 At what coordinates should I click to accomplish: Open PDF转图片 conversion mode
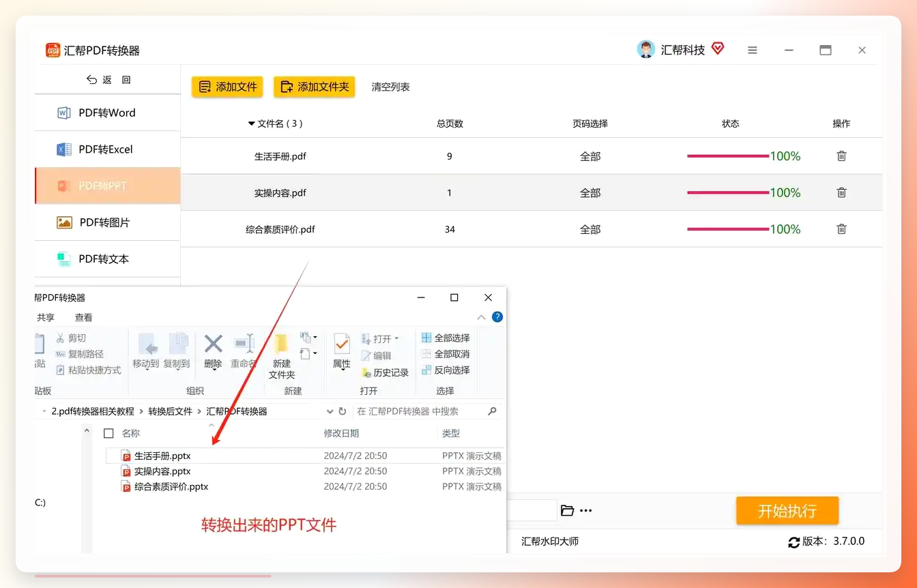(x=107, y=222)
